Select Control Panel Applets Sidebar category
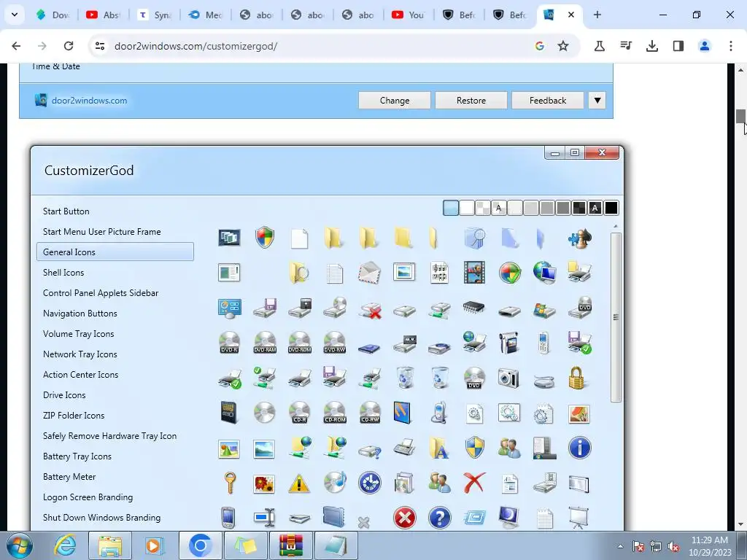The image size is (747, 560). coord(101,293)
